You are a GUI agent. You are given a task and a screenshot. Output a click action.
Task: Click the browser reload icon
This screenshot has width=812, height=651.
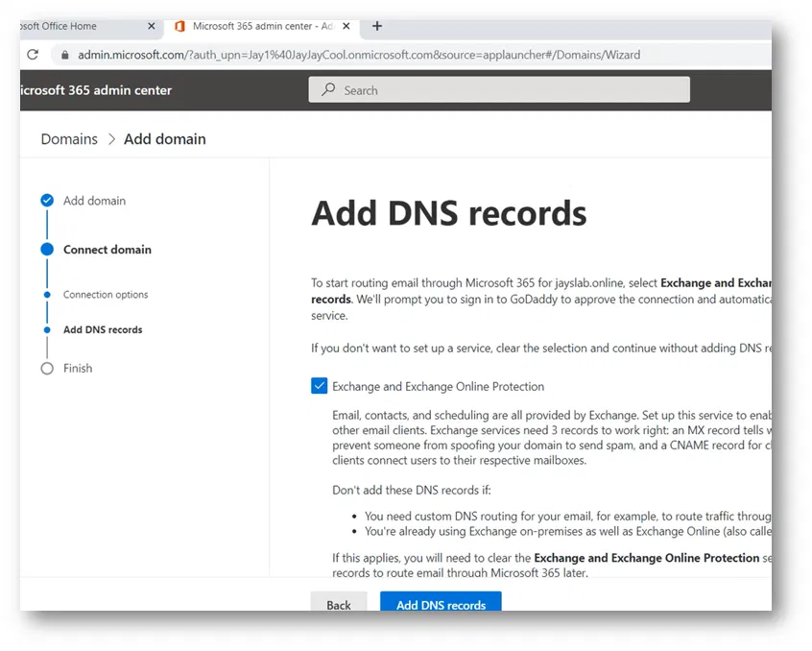tap(33, 55)
